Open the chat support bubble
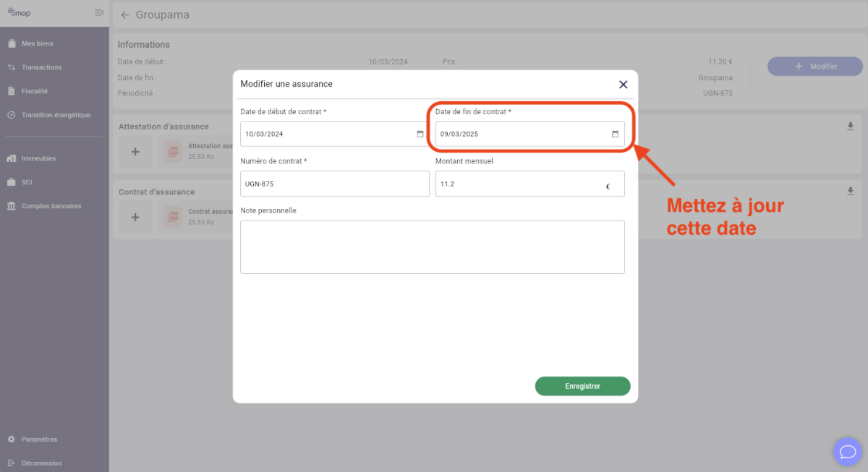Screen dimensions: 868x472 pos(846,452)
